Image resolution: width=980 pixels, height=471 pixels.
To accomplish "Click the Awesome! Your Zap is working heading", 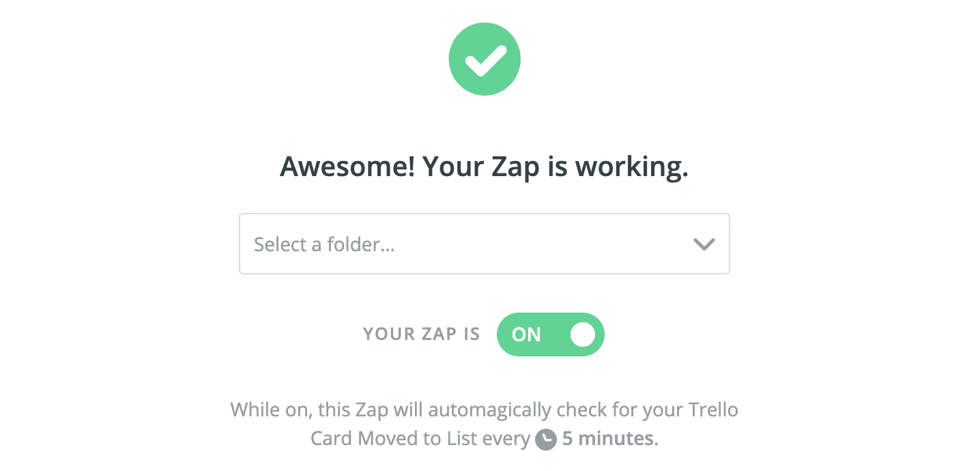I will pyautogui.click(x=484, y=167).
